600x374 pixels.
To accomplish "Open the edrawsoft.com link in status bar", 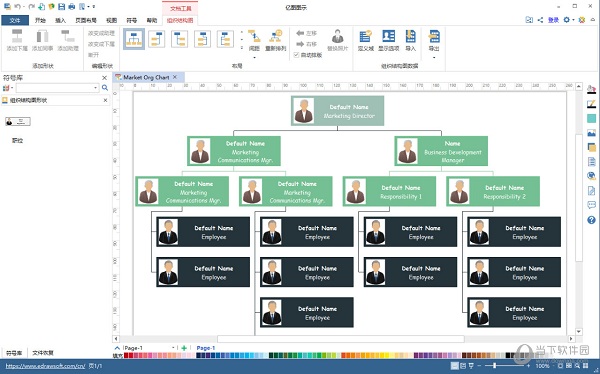I will coord(45,366).
